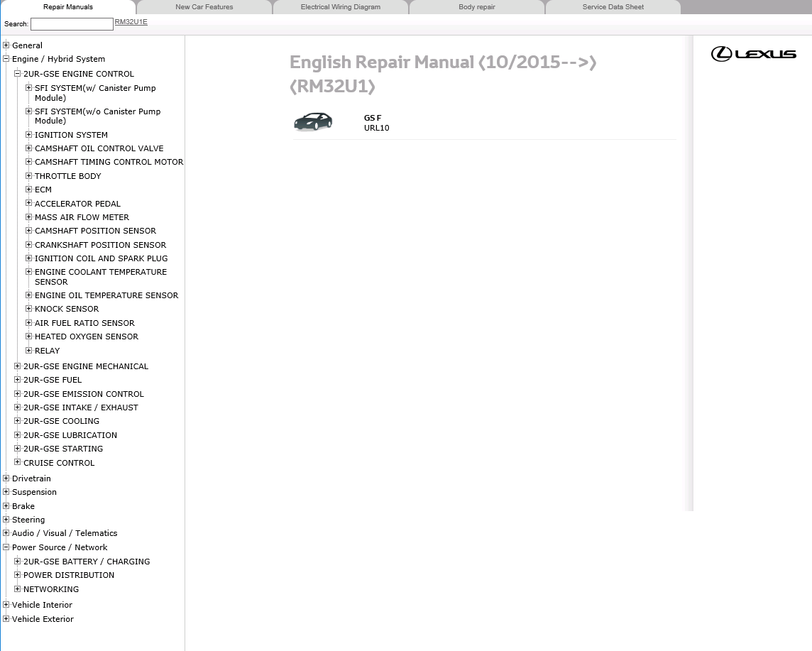Viewport: 812px width, 651px height.
Task: Select the Drivetrain label
Action: [32, 478]
